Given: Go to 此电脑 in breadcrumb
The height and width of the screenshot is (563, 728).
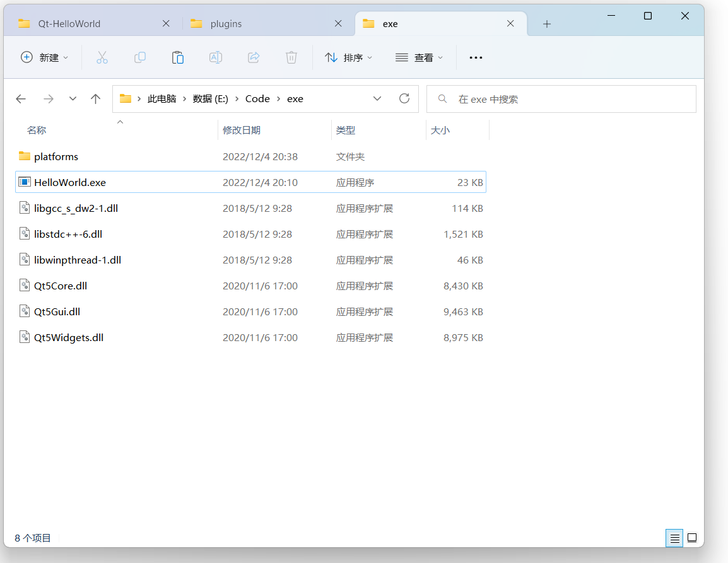Looking at the screenshot, I should coord(161,99).
